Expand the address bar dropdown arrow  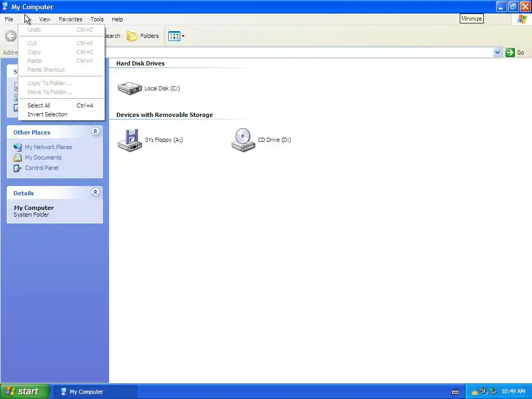(x=497, y=52)
